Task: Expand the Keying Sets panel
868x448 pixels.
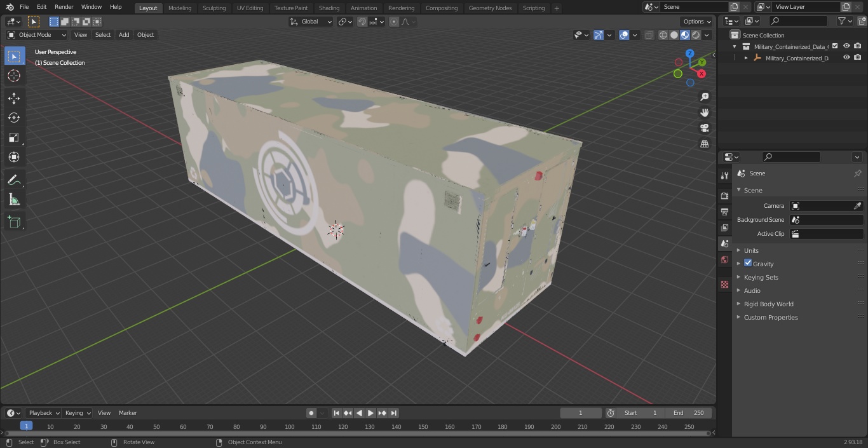Action: (761, 277)
